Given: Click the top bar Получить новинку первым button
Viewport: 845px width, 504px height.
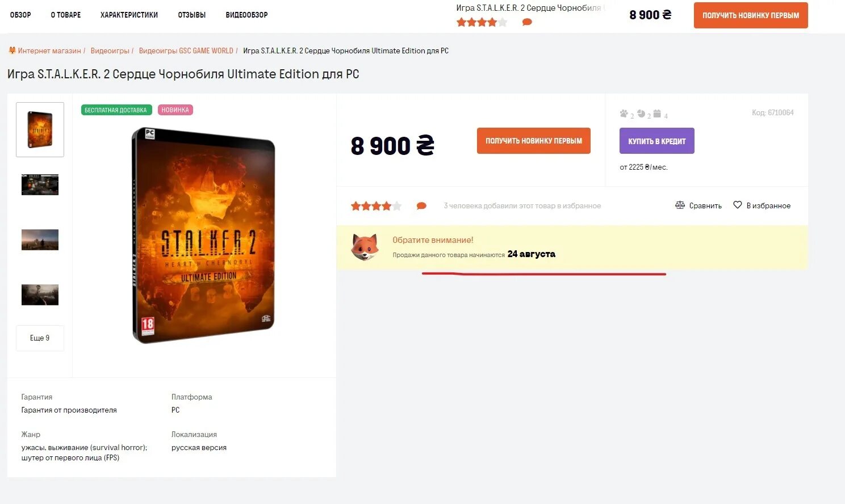Looking at the screenshot, I should 751,15.
